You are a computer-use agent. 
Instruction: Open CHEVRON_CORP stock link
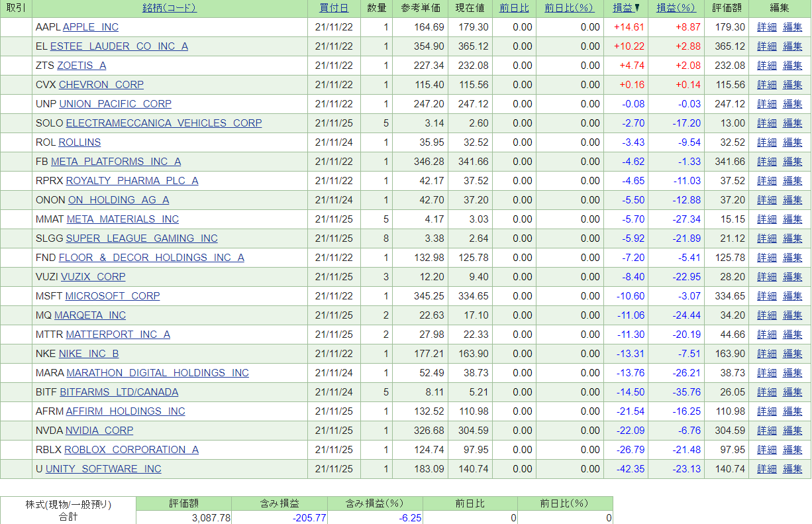(x=101, y=85)
